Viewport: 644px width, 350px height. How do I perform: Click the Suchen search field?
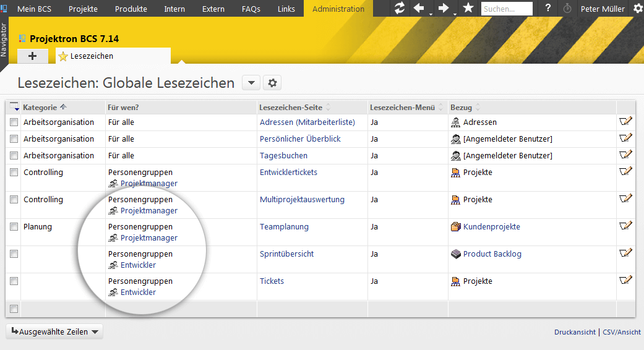[x=506, y=9]
